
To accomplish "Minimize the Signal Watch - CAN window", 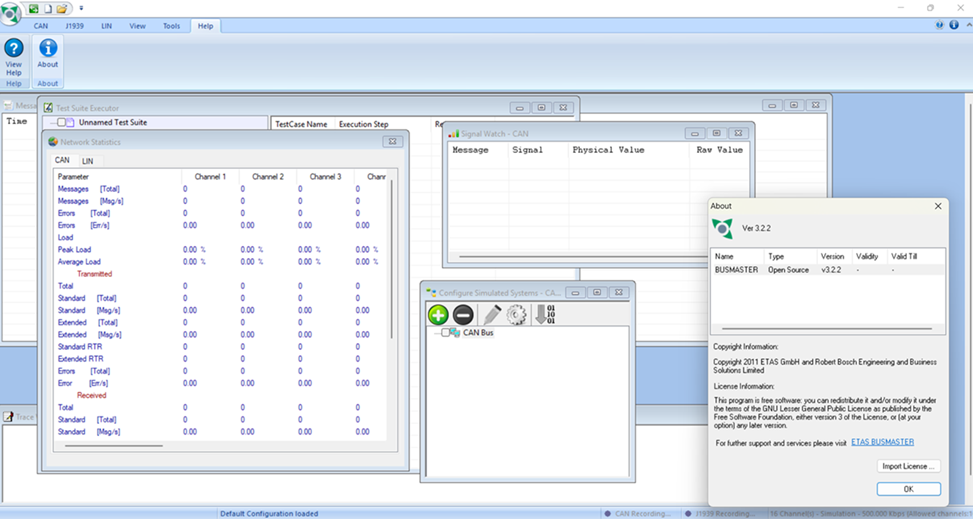I will pyautogui.click(x=695, y=133).
